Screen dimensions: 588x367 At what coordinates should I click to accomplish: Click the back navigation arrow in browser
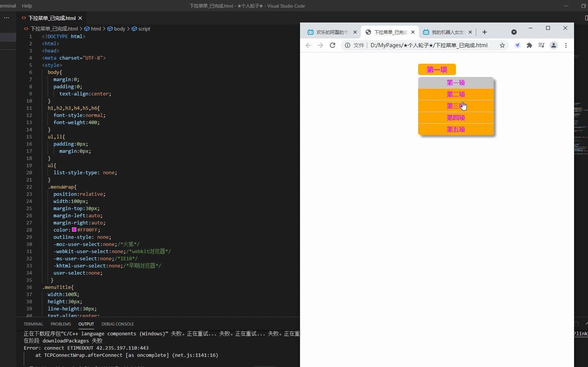point(308,45)
